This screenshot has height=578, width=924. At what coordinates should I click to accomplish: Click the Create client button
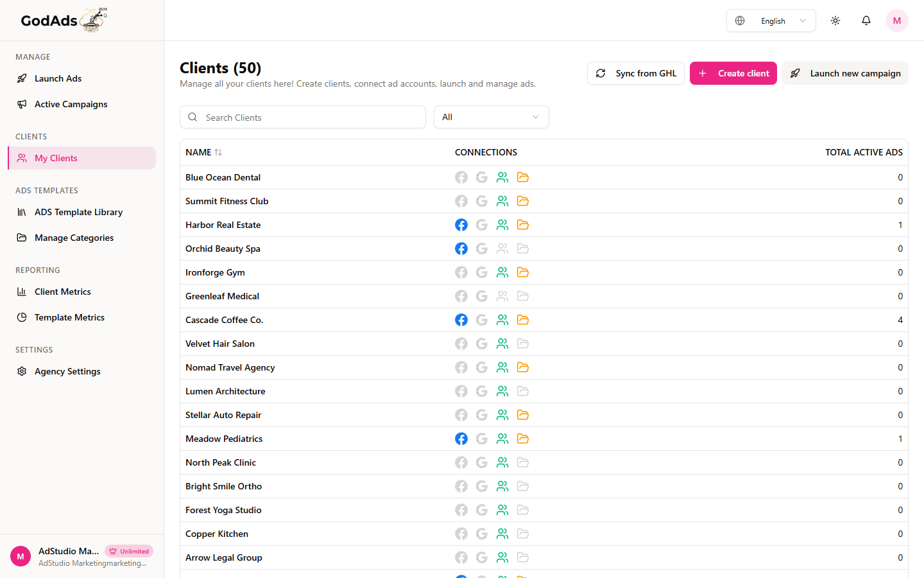(x=733, y=73)
